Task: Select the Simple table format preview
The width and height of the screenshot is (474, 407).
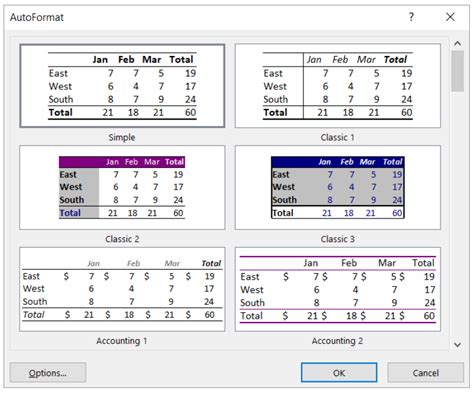Action: click(122, 86)
